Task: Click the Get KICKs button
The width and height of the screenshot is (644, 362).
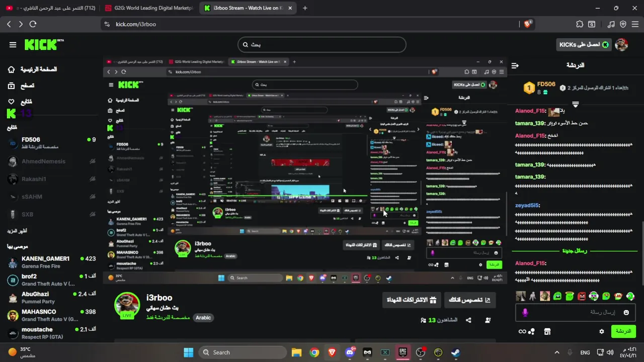Action: [x=584, y=45]
